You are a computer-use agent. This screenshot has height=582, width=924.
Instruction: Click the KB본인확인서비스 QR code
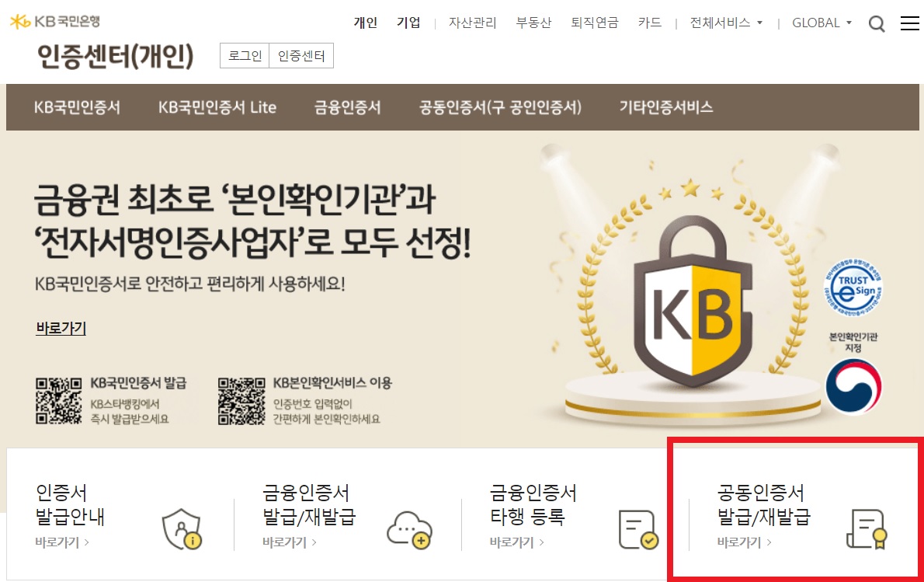(241, 401)
